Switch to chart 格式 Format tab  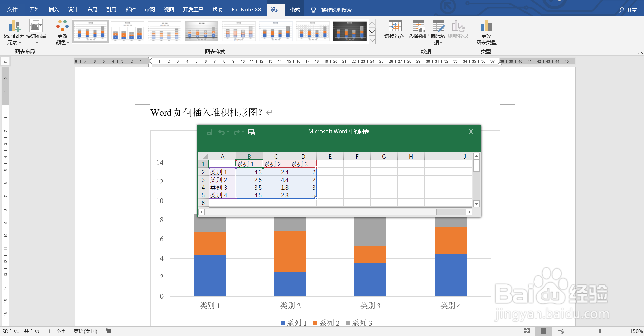[x=295, y=10]
